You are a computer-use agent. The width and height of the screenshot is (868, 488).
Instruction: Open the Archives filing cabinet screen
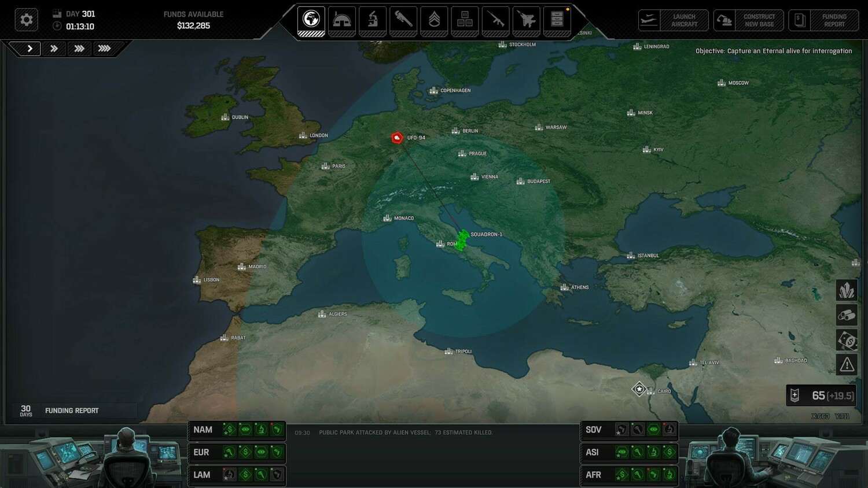pos(557,20)
